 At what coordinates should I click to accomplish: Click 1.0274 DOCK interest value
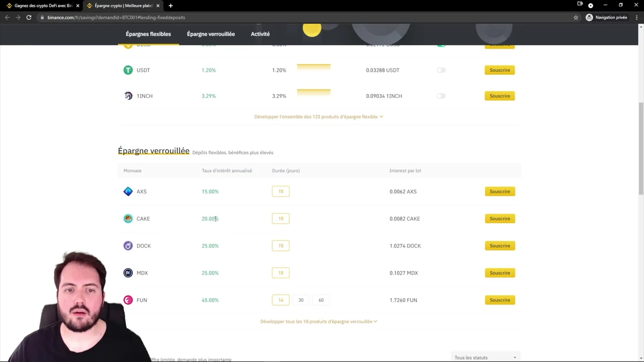click(405, 245)
